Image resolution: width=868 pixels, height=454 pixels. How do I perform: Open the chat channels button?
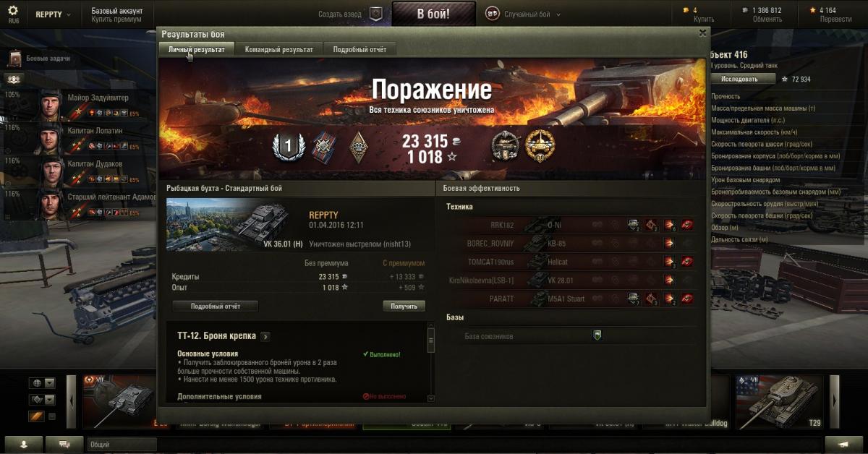click(64, 444)
